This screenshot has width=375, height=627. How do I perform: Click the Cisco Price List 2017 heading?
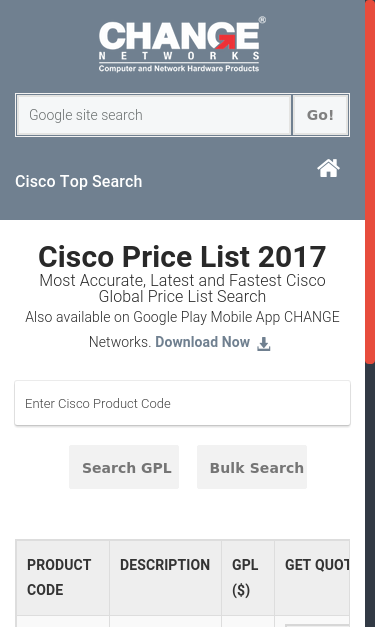click(182, 256)
